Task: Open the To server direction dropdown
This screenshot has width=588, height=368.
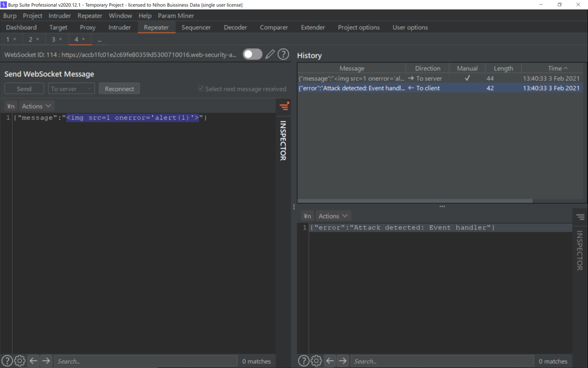Action: tap(72, 89)
